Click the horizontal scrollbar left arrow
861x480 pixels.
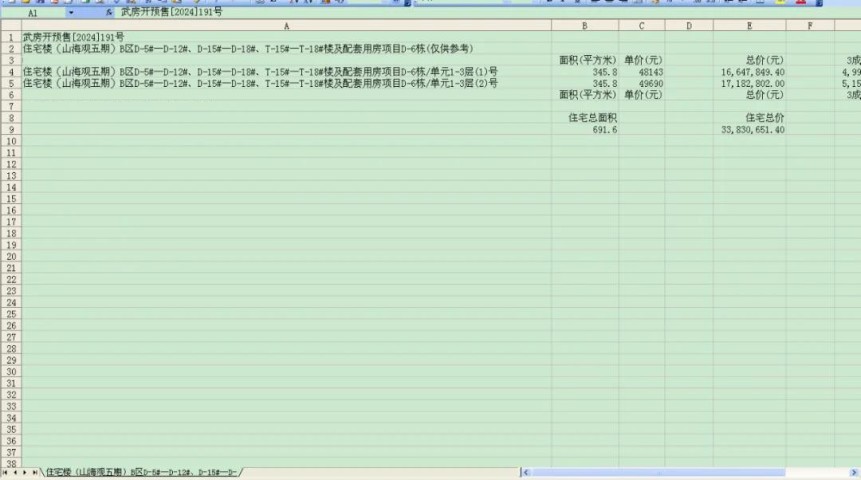tap(526, 472)
